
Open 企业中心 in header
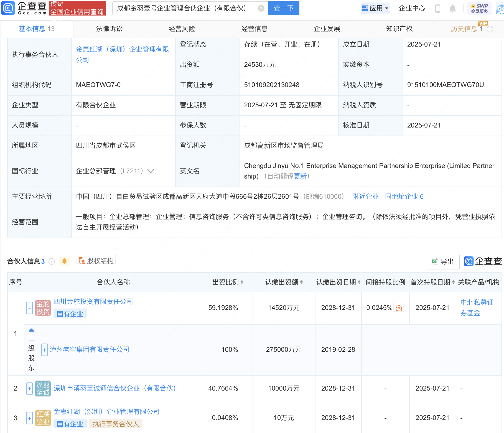pos(412,8)
